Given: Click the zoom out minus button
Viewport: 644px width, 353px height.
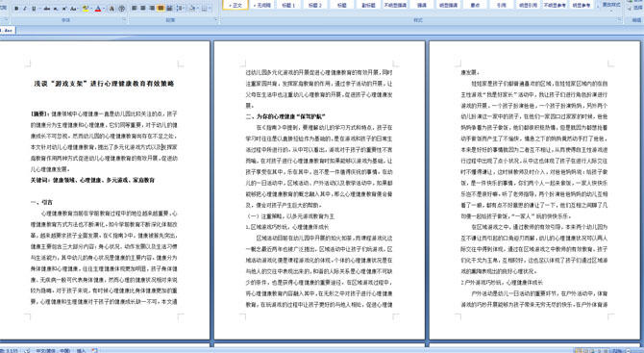Looking at the screenshot, I should [629, 351].
